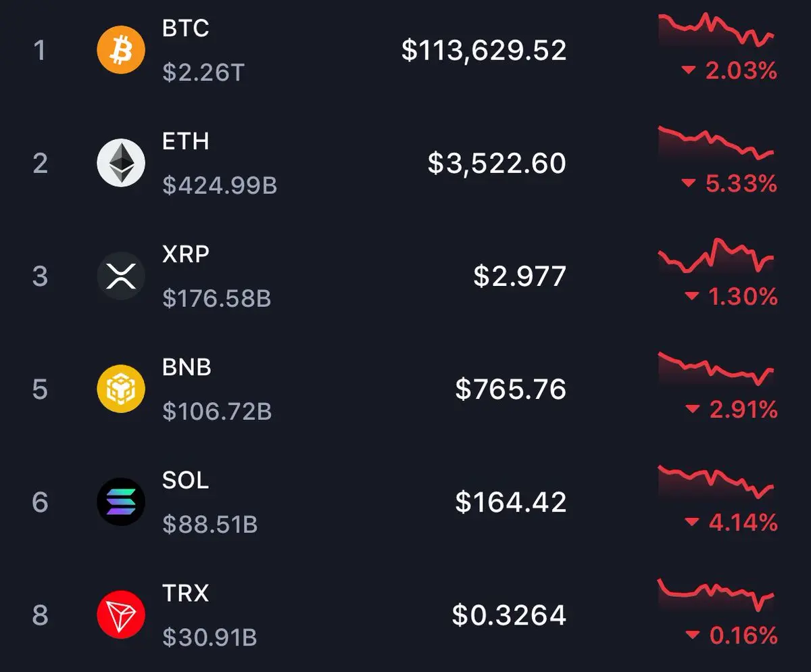Viewport: 811px width, 672px height.
Task: Select rank number 5 for BNB row
Action: [x=41, y=389]
